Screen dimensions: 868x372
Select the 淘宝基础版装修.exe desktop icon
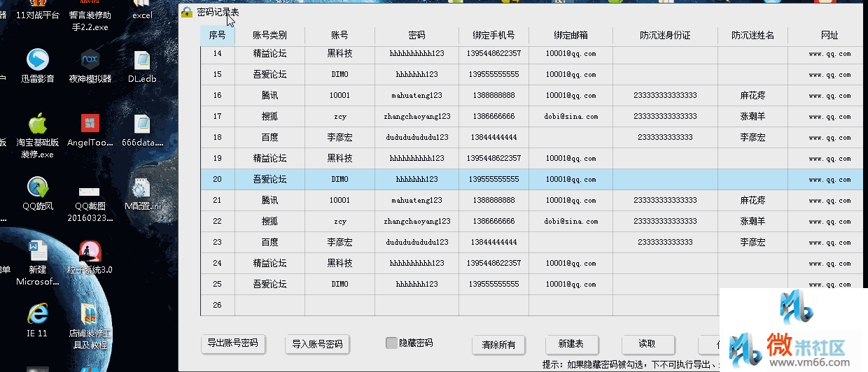(38, 136)
